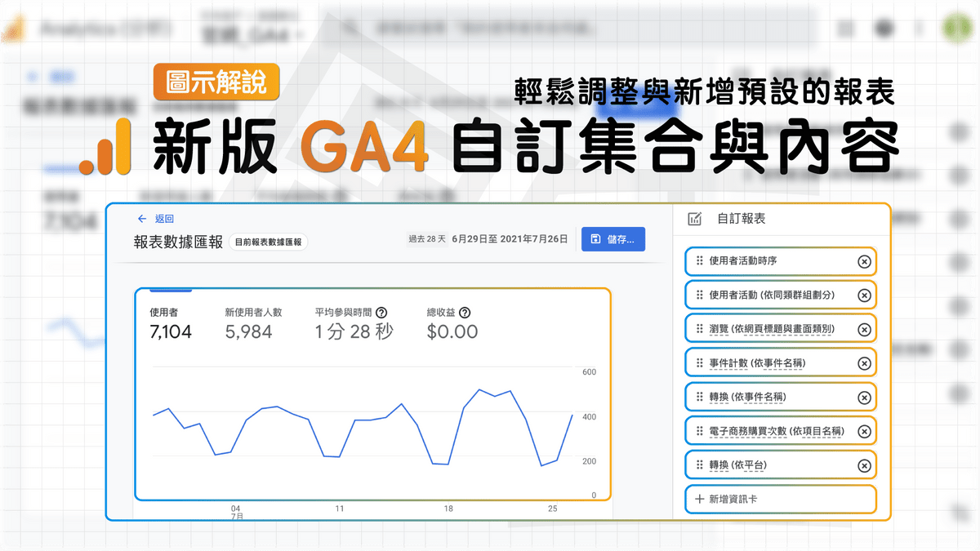Viewport: 980px width, 551px height.
Task: Click the 自訂報表 panel heading
Action: point(741,219)
